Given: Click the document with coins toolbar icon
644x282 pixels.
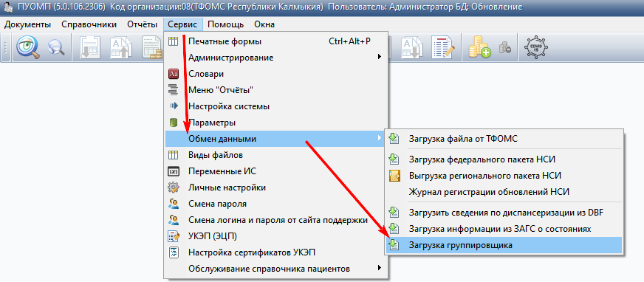Looking at the screenshot, I should click(153, 48).
